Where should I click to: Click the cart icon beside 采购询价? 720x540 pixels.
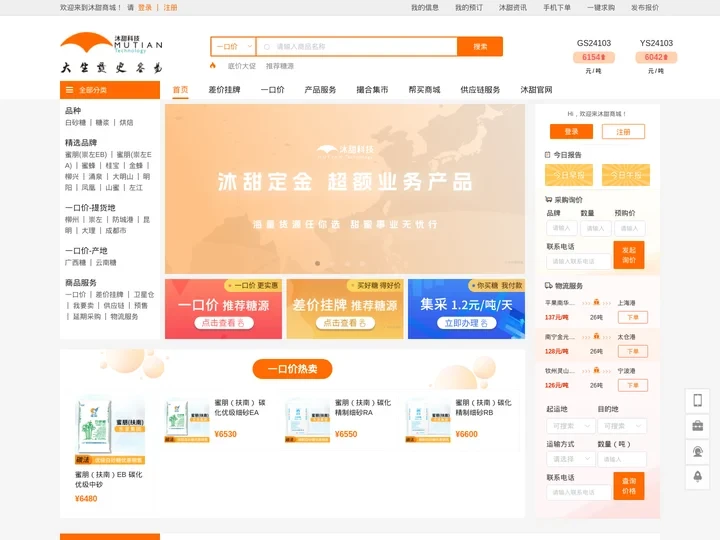(548, 199)
